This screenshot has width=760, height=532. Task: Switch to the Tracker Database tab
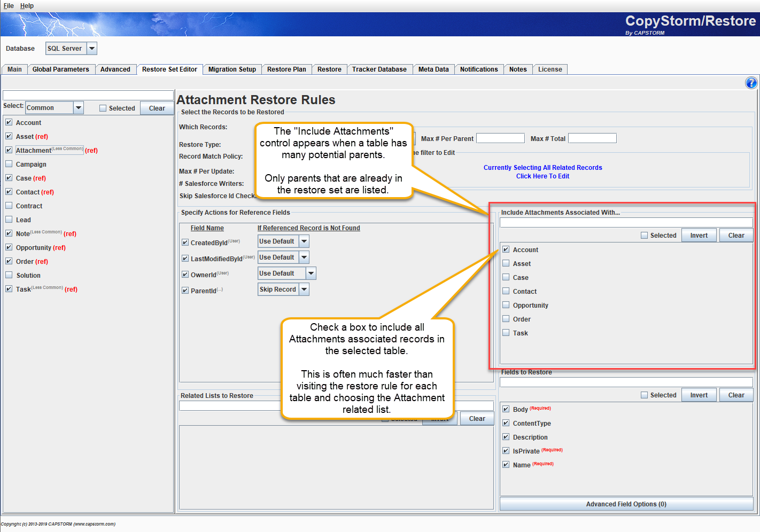(x=379, y=69)
